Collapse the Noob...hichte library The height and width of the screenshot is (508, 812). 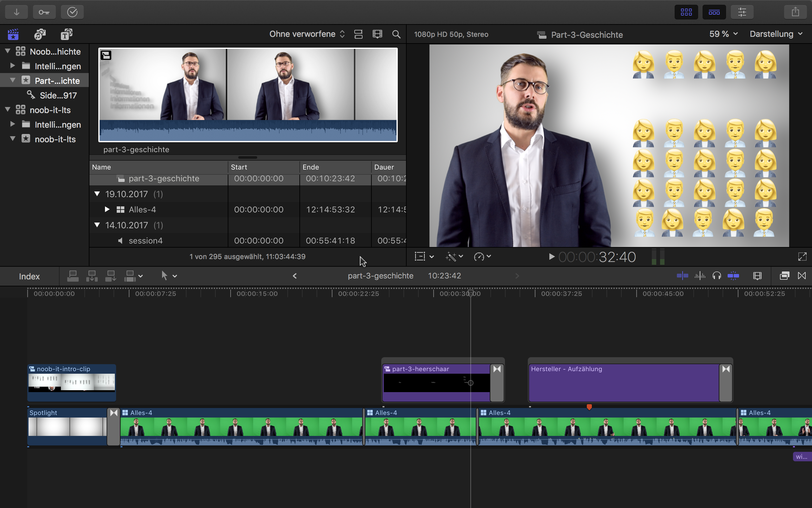pyautogui.click(x=8, y=51)
